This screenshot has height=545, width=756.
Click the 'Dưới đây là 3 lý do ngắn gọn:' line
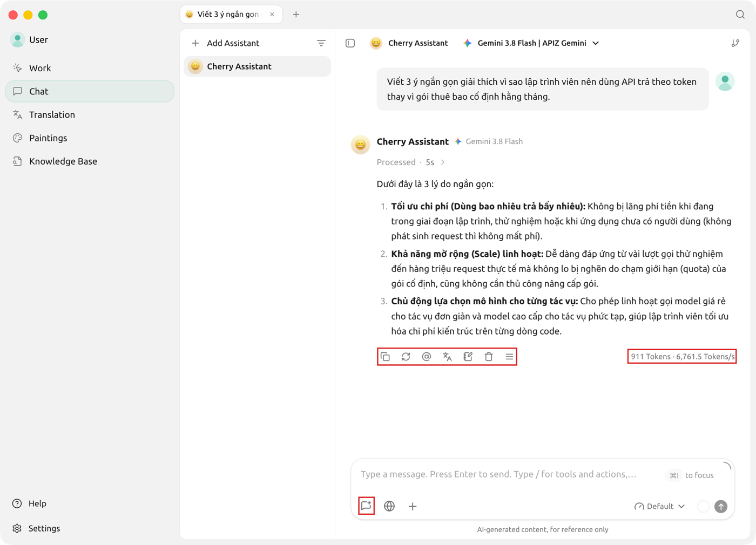pos(435,184)
